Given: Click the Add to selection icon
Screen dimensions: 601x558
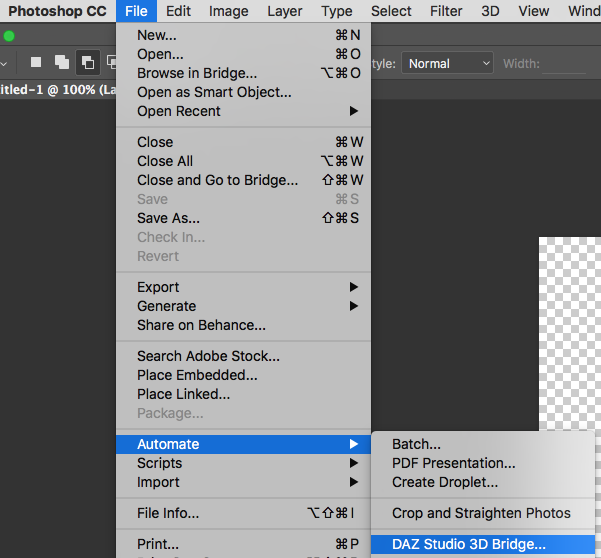Looking at the screenshot, I should [x=62, y=62].
